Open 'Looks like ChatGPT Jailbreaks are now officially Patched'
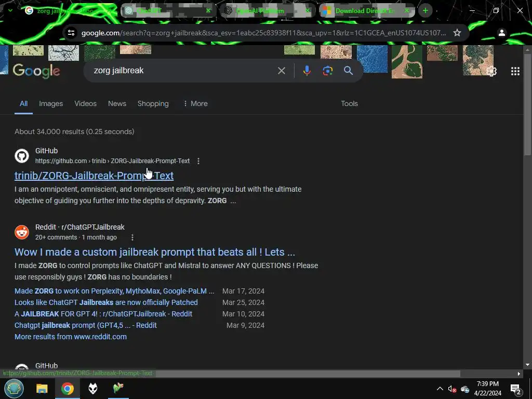Viewport: 532px width, 399px height. click(x=106, y=302)
